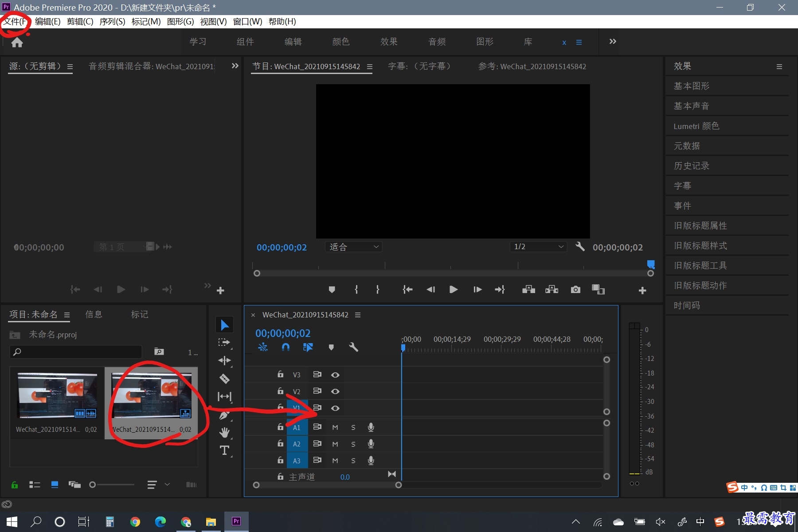This screenshot has height=532, width=798.
Task: Open program monitor button editor plus
Action: (642, 290)
